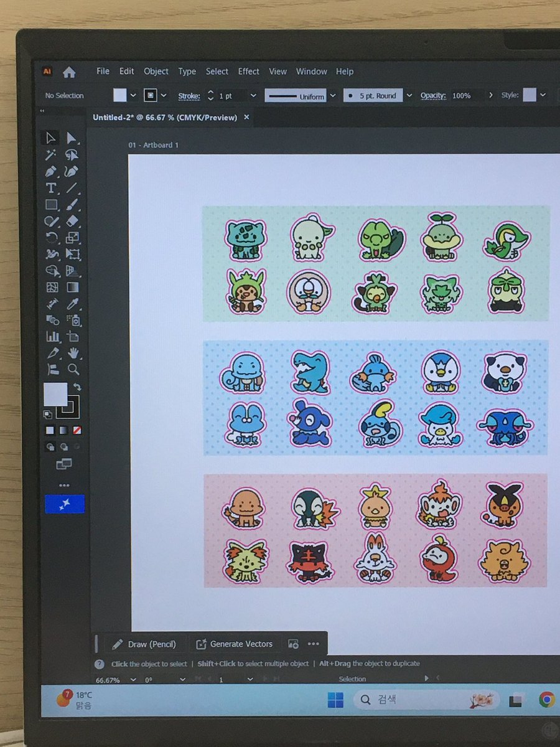Change the screen mode
This screenshot has width=560, height=747.
click(x=64, y=464)
